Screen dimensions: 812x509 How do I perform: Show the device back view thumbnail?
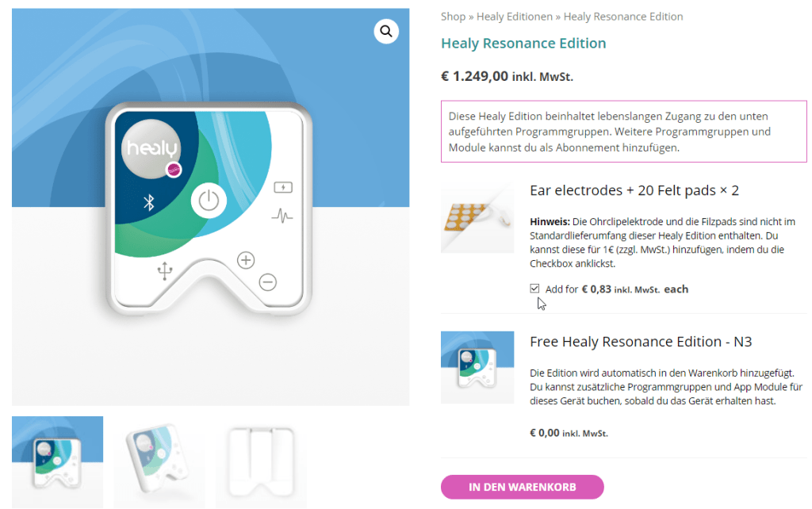tap(261, 462)
